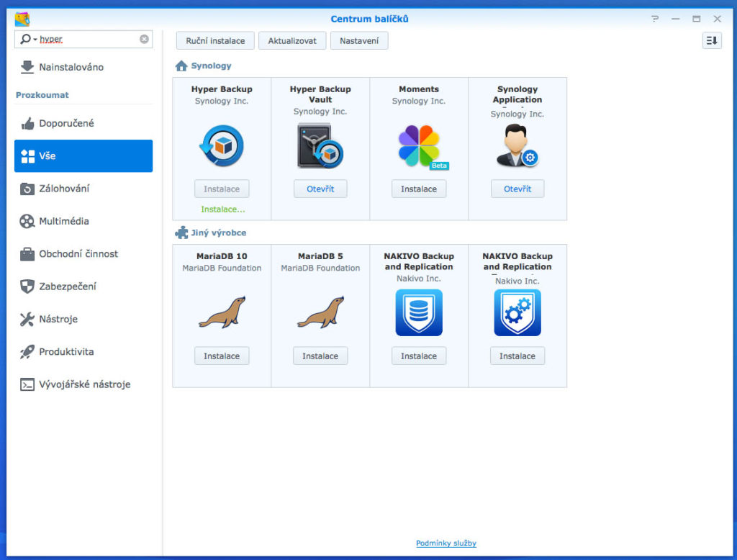The width and height of the screenshot is (737, 560).
Task: Click the greyed Instalace button under Hyper Backup
Action: (x=222, y=189)
